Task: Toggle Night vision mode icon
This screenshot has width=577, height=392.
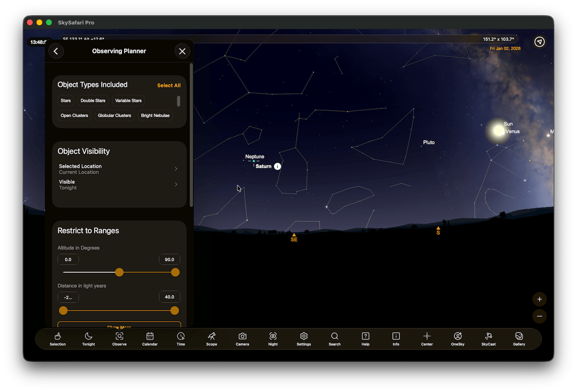Action: click(273, 339)
